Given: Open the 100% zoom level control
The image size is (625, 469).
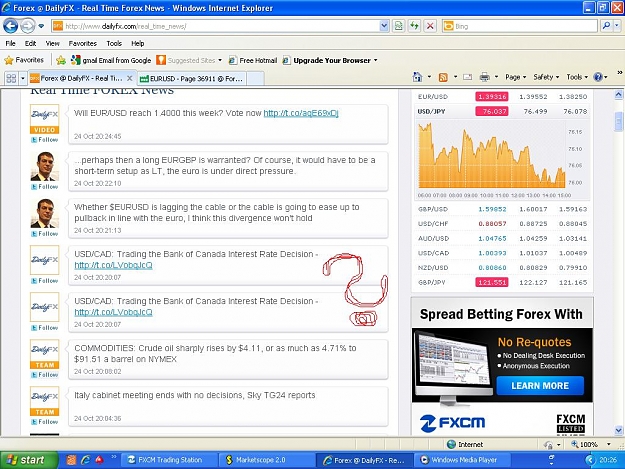Looking at the screenshot, I should pyautogui.click(x=591, y=444).
